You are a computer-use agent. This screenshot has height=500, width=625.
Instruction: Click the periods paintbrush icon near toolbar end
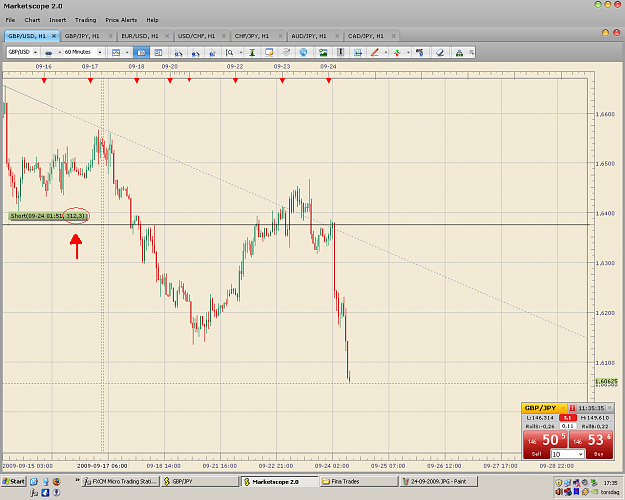419,52
